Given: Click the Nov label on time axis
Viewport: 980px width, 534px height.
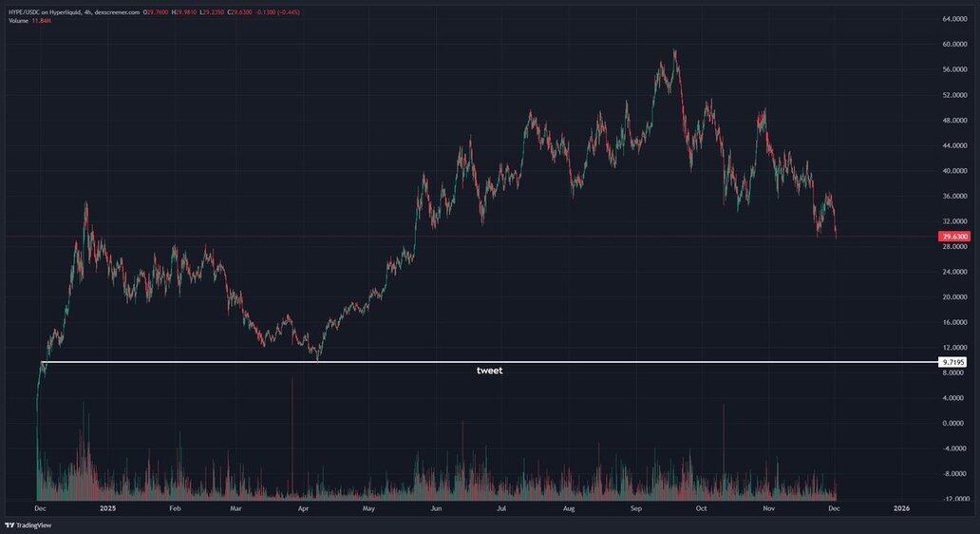Looking at the screenshot, I should pyautogui.click(x=769, y=508).
